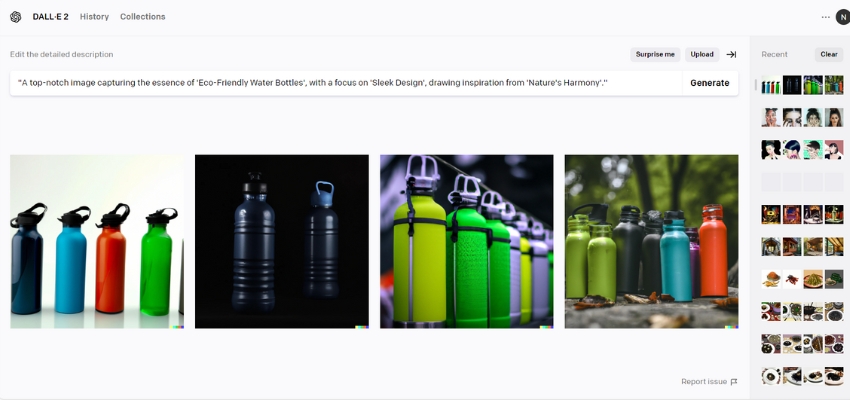Screen dimensions: 850x400
Task: Click the Upload button
Action: (702, 54)
